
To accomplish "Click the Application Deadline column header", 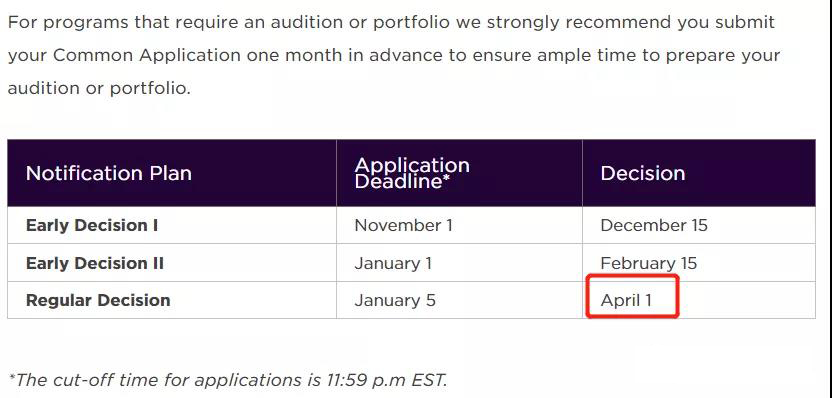I will (412, 173).
